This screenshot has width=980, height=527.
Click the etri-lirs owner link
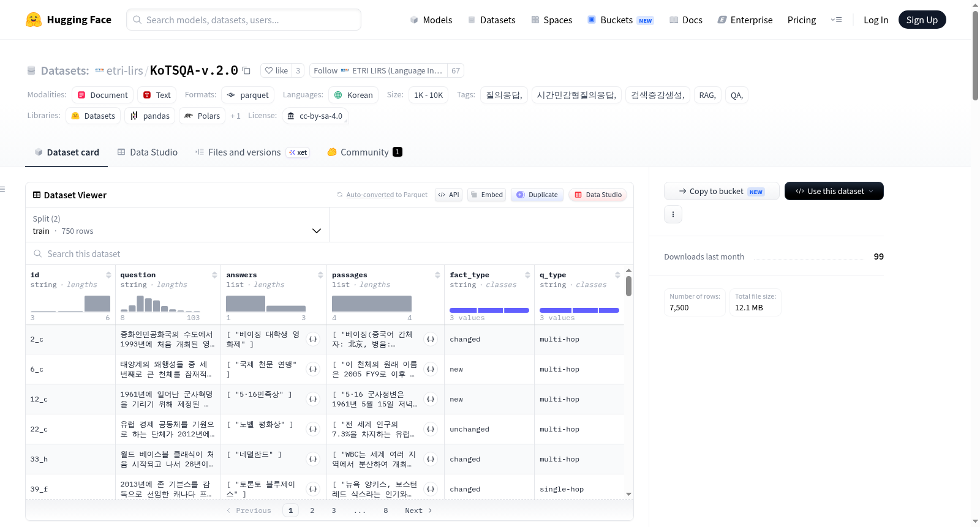[124, 70]
